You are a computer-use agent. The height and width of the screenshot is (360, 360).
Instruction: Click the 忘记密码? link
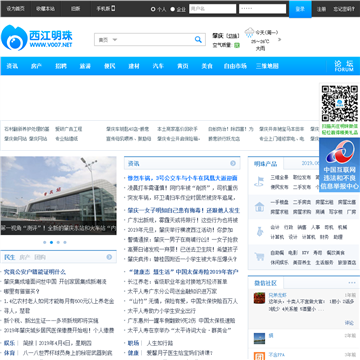pyautogui.click(x=344, y=9)
